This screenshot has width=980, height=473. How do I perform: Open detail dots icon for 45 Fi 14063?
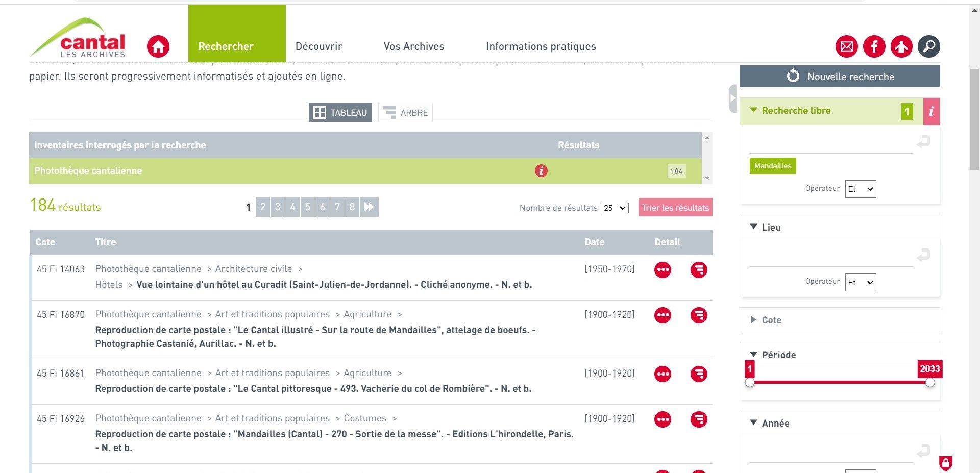pyautogui.click(x=663, y=270)
